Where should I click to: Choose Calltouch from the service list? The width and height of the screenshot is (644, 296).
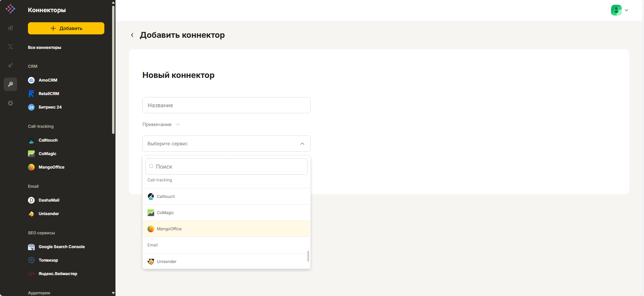coord(226,197)
